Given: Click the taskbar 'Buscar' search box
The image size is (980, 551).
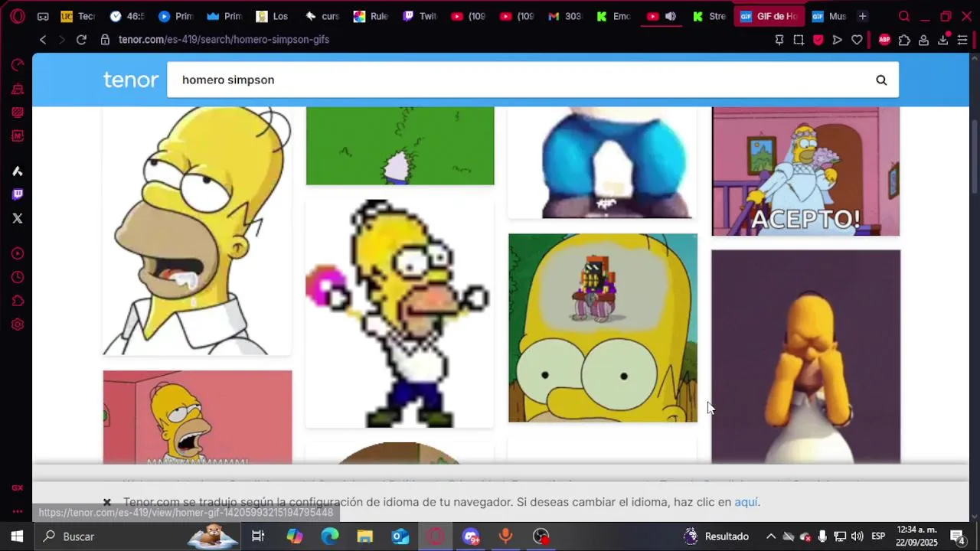Looking at the screenshot, I should click(x=138, y=536).
